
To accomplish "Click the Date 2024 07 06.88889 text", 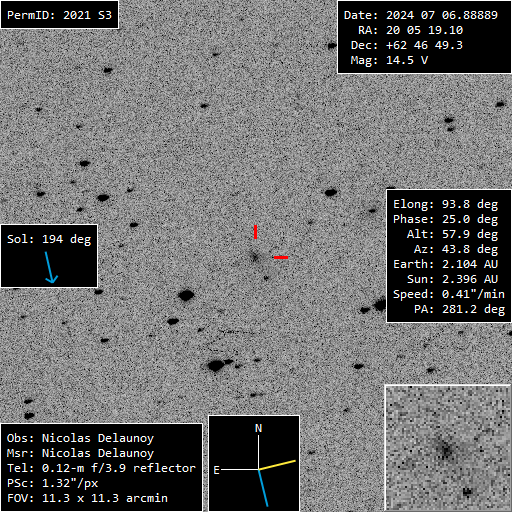I will pyautogui.click(x=421, y=15).
